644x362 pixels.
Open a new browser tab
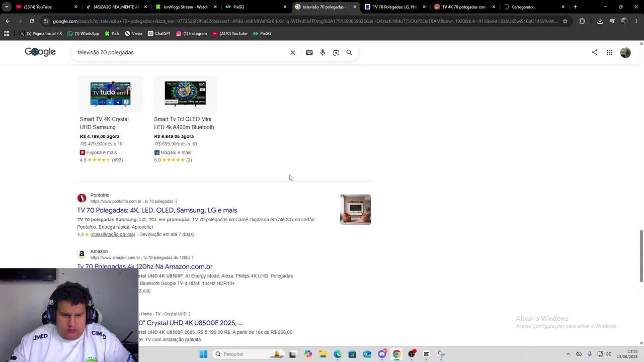575,7
